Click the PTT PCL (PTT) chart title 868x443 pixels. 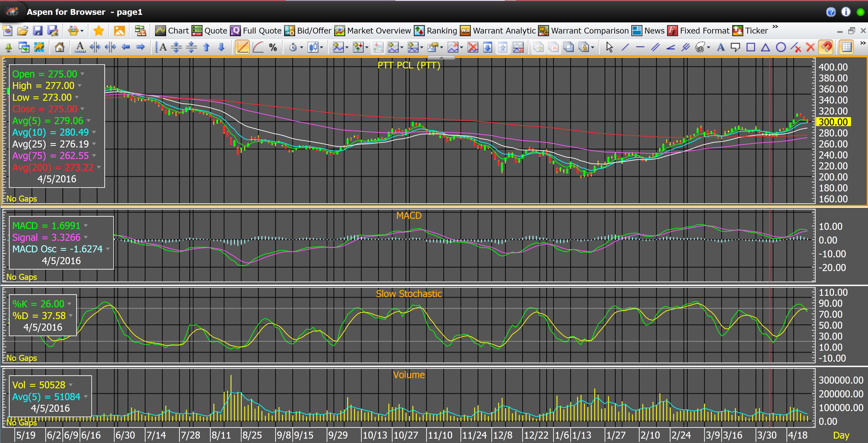click(x=409, y=65)
